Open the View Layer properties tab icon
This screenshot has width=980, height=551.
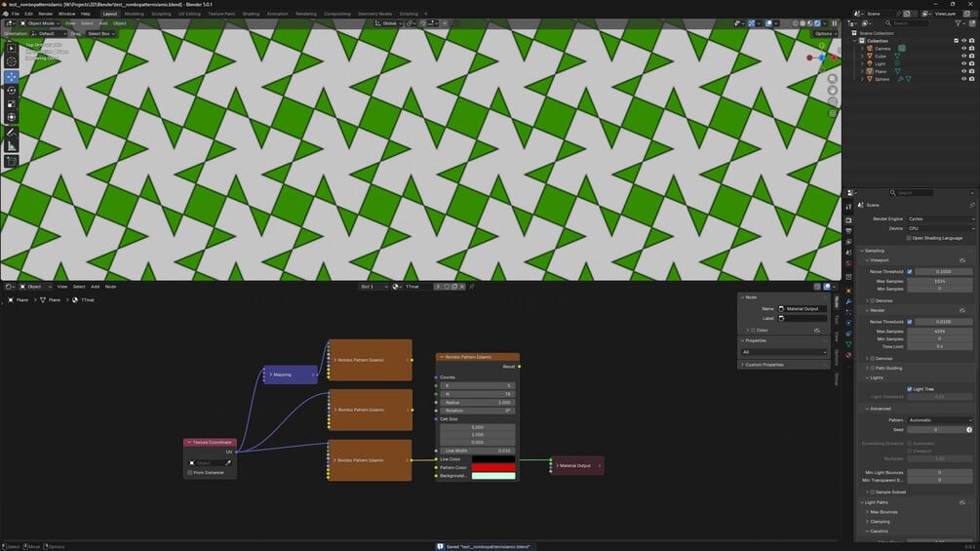[848, 242]
